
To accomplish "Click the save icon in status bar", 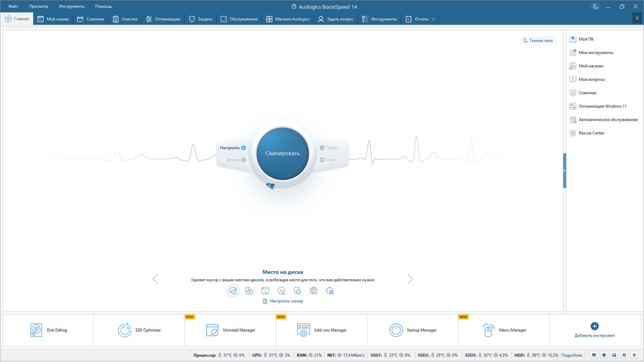I will [x=614, y=355].
